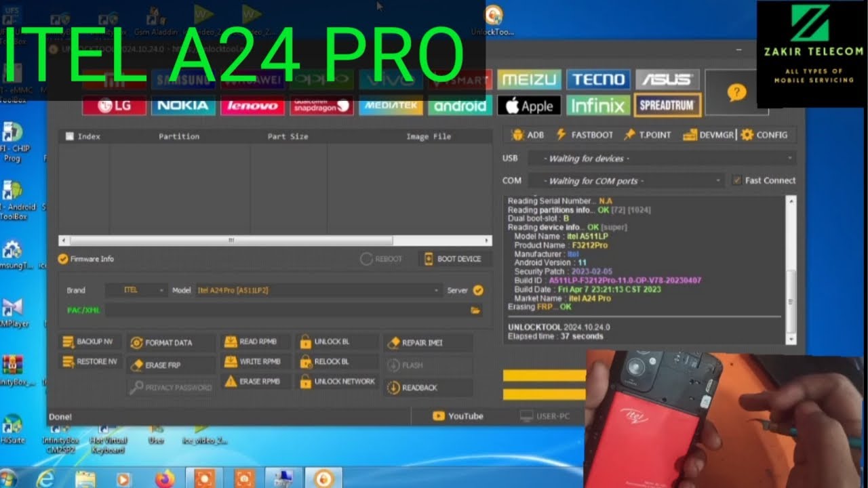Open the Brand dropdown showing ITEL
The width and height of the screenshot is (868, 488).
click(136, 290)
